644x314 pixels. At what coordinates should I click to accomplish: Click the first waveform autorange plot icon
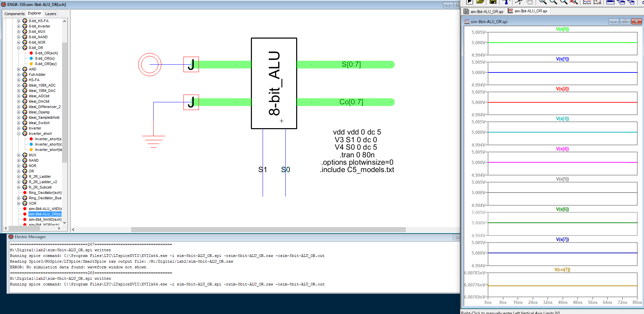tap(587, 2)
